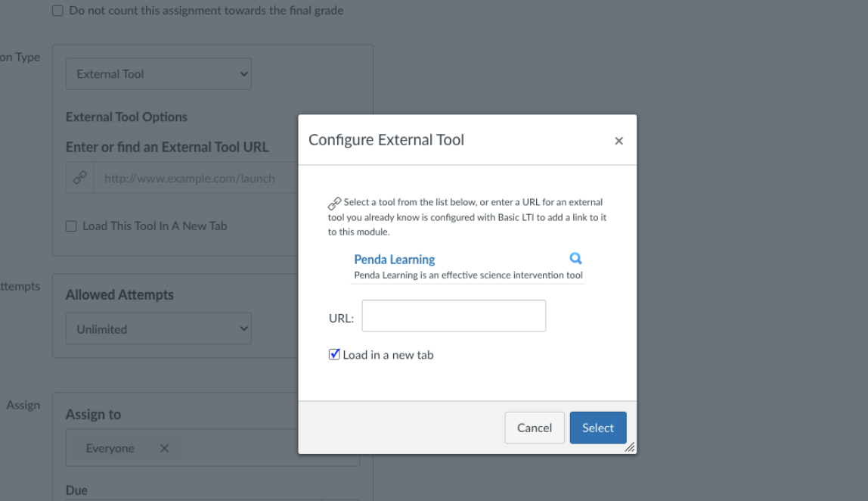Open the External Tool submission type dropdown
Image resolution: width=868 pixels, height=501 pixels.
(158, 73)
